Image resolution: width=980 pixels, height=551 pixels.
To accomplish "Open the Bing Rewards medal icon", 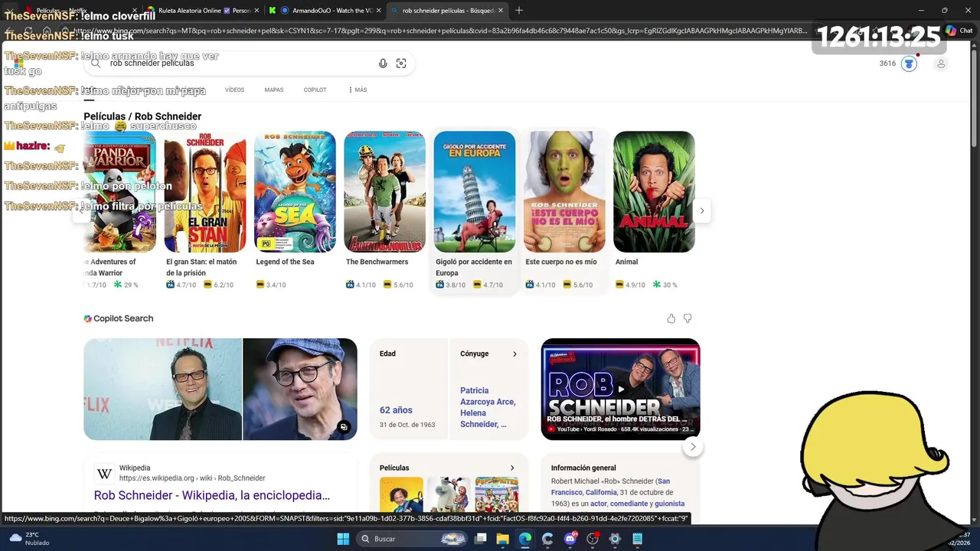I will [909, 64].
